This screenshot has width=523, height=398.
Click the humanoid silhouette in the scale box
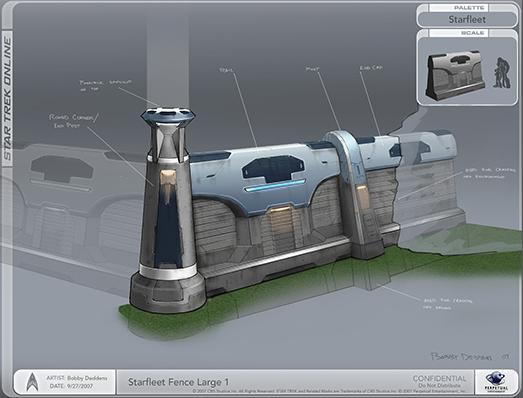[502, 73]
